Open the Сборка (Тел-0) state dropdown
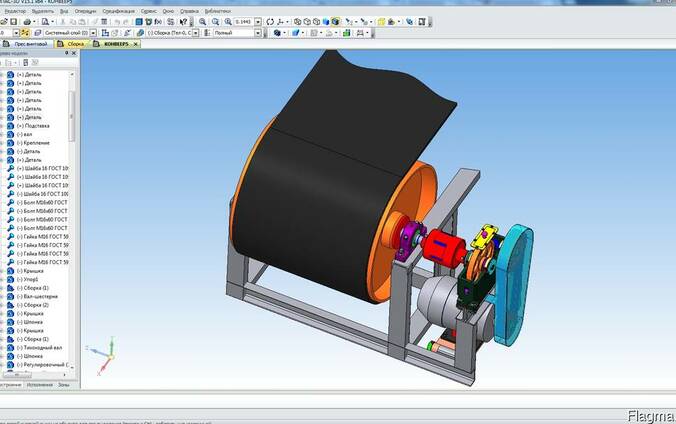This screenshot has height=424, width=676. (x=194, y=32)
